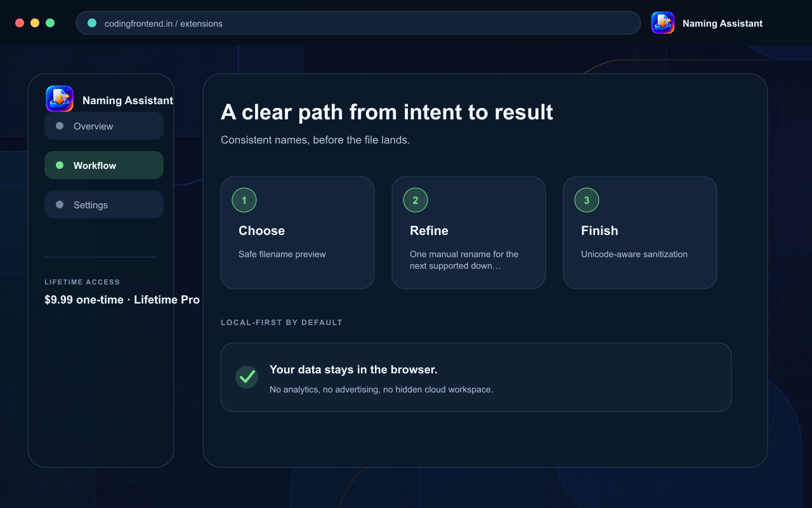Click the "LOCAL-FIRST BY DEFAULT" section label
Screen dimensions: 812x508
(x=282, y=323)
